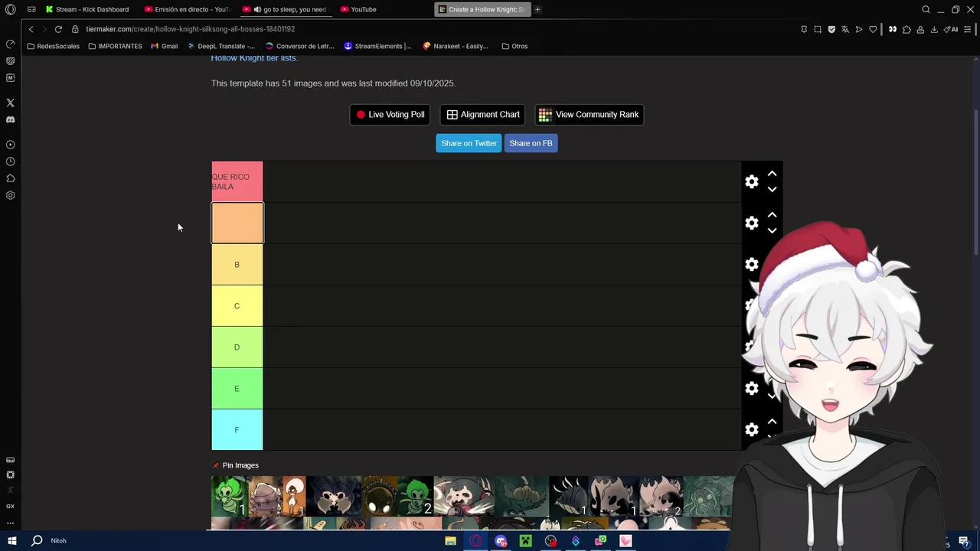Open the StreamElements bookmark
This screenshot has width=980, height=551.
click(x=377, y=46)
